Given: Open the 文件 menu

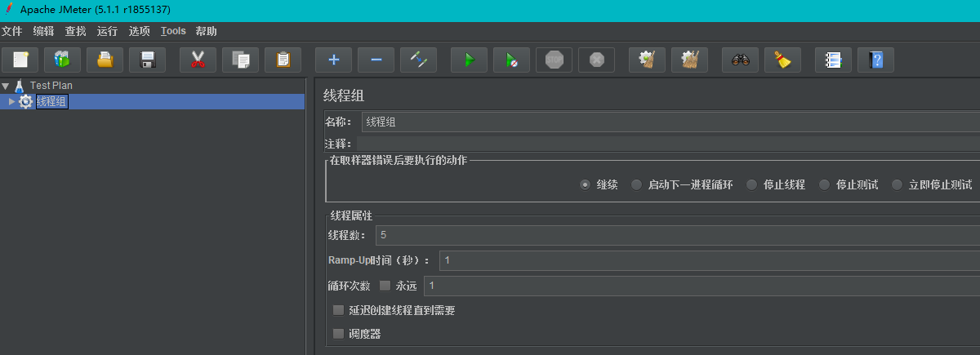Looking at the screenshot, I should point(11,31).
